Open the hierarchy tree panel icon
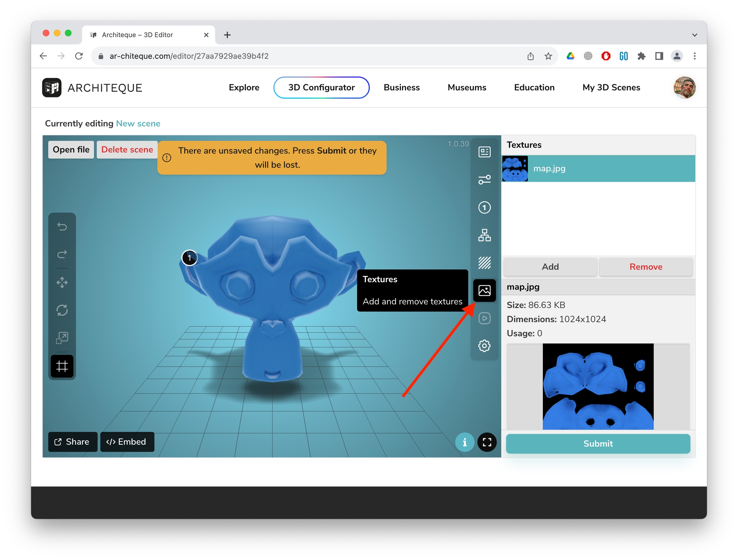Screen dimensions: 738x560 pos(484,235)
